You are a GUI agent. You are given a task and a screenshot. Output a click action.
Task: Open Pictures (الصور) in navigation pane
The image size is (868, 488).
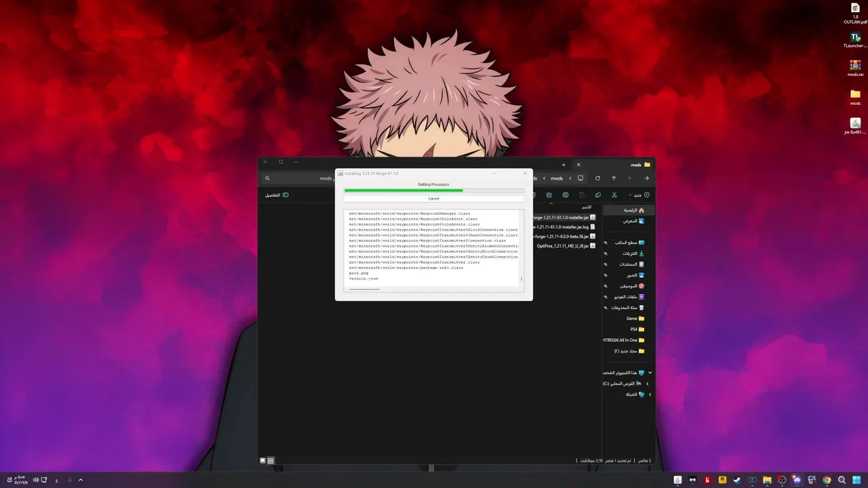[x=635, y=275]
